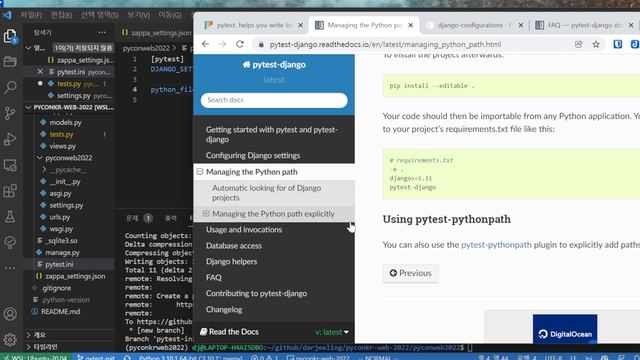Click the pytest-django home logo link
The image size is (640, 360).
point(274,64)
